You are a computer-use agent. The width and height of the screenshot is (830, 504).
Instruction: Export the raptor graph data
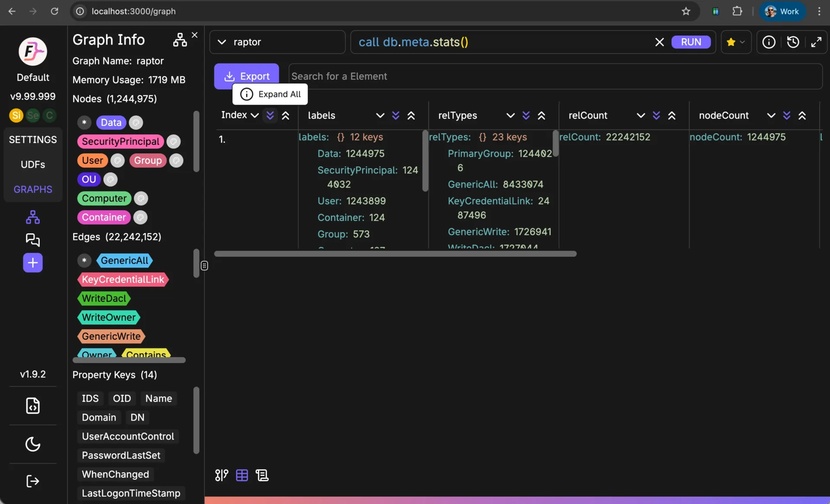click(246, 76)
